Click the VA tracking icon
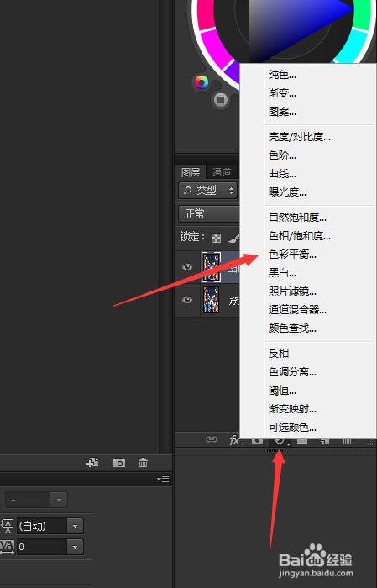 point(7,546)
